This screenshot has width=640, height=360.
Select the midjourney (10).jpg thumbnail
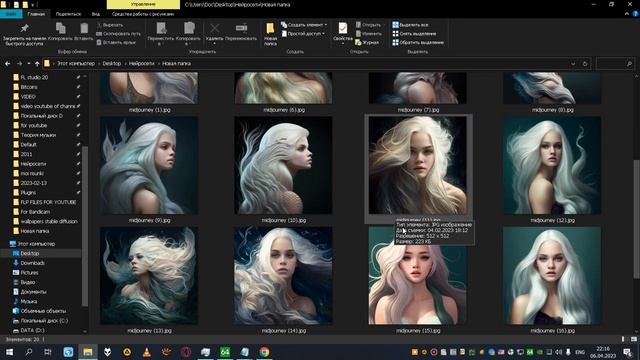point(283,165)
